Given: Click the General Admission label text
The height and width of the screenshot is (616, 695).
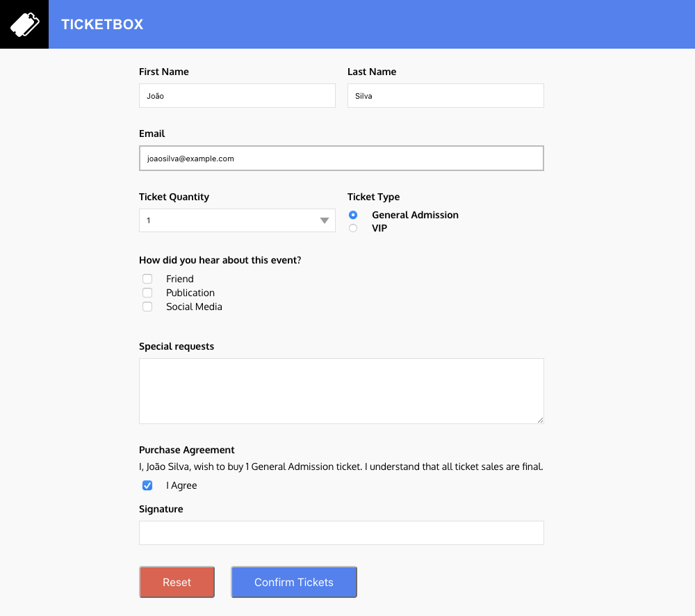Looking at the screenshot, I should (415, 216).
